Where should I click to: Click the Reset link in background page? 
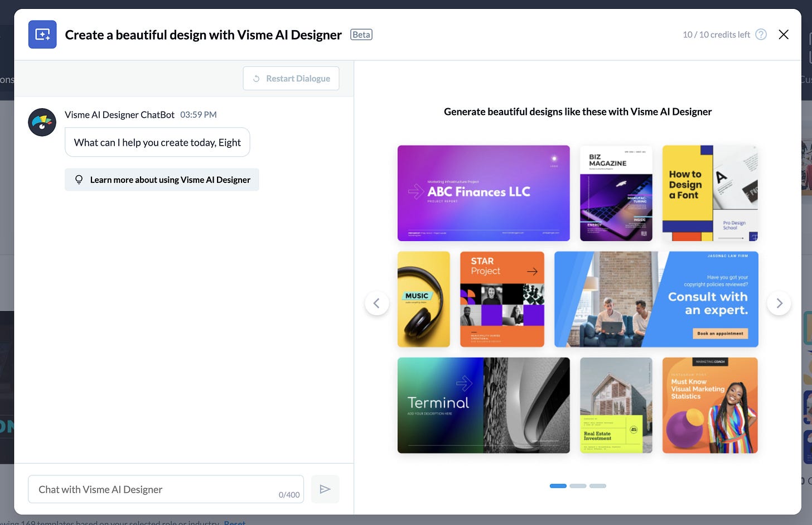coord(235,523)
